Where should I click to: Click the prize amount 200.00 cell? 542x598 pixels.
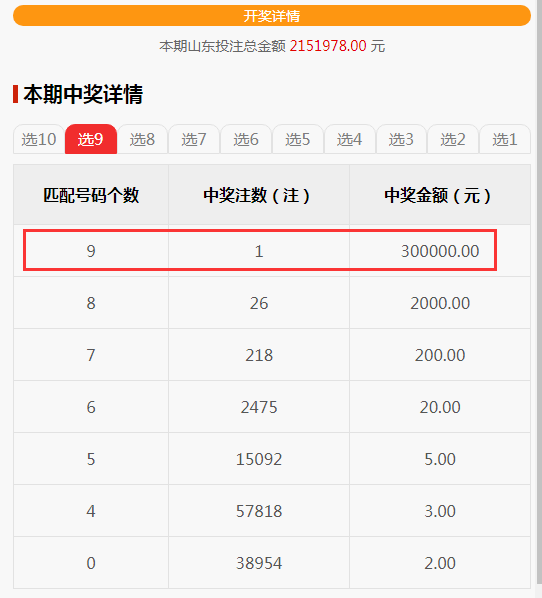pos(440,355)
